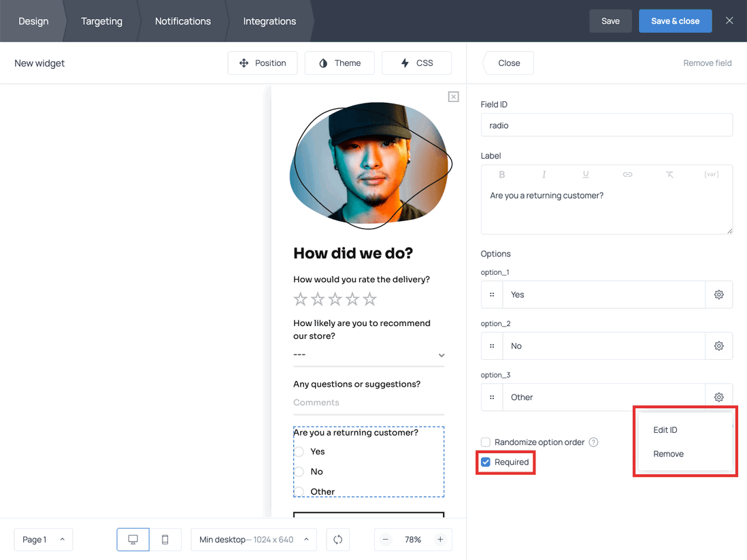Click the Save & close button

pos(675,20)
